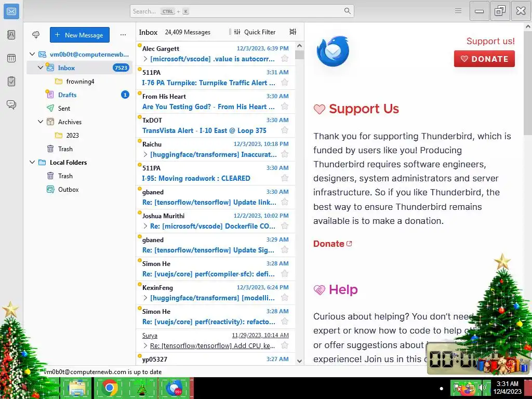Select Trash under Local Folders
532x399 pixels.
point(79,176)
